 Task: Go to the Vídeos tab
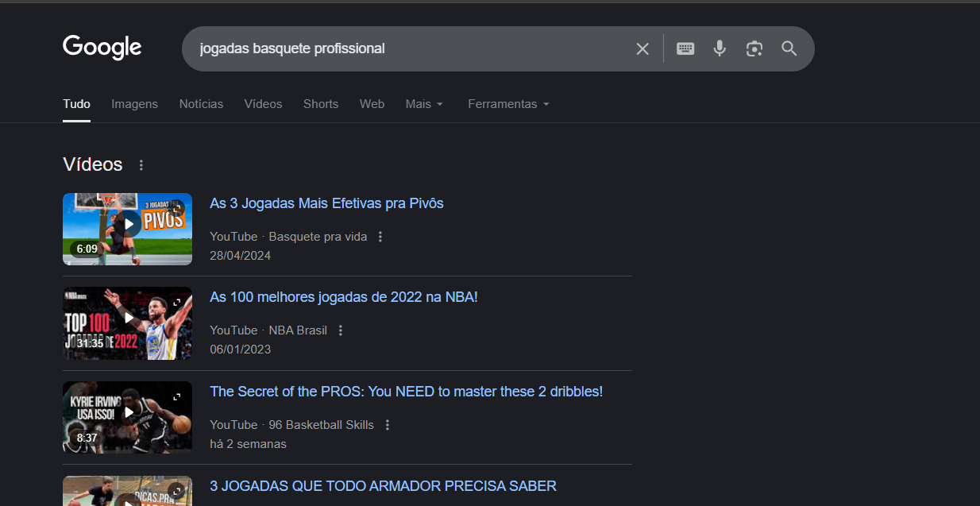point(263,104)
